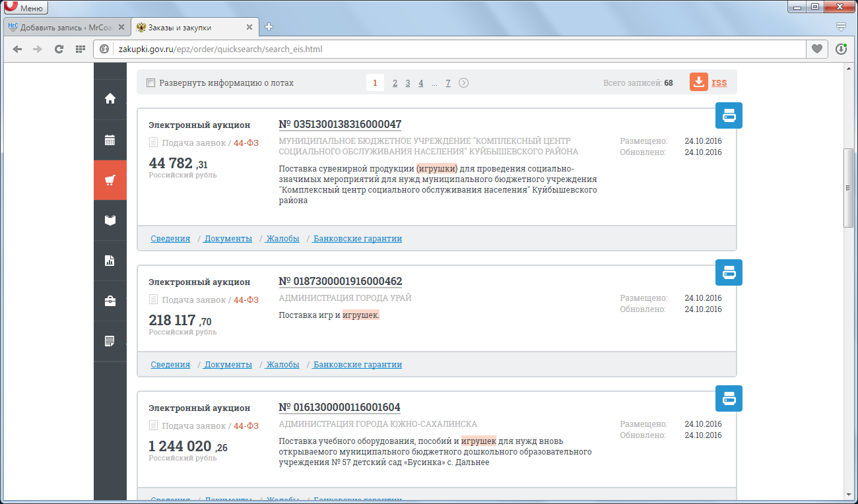Open 'Документы' for order 0351300138316000047

tap(228, 238)
